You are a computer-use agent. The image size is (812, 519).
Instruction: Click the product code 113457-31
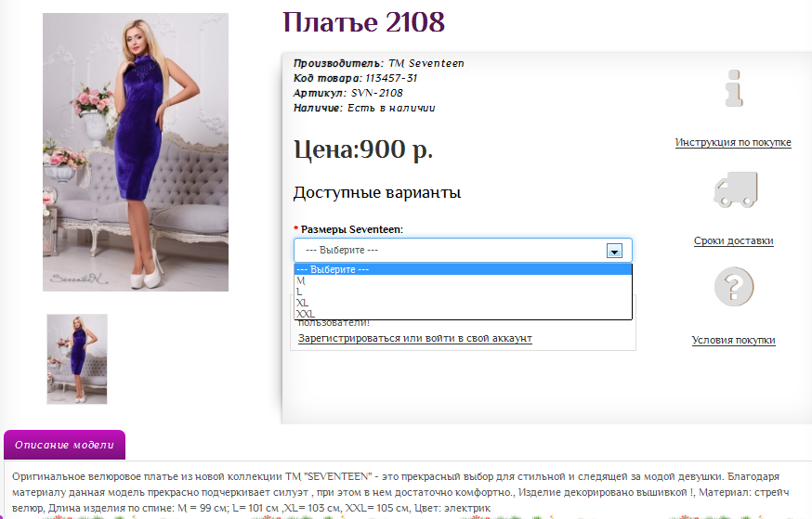(391, 78)
